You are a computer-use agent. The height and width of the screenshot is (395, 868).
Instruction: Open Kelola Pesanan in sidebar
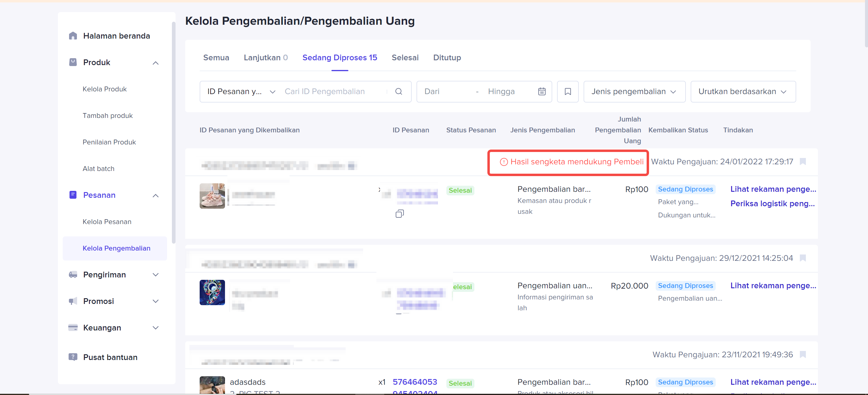pyautogui.click(x=107, y=222)
